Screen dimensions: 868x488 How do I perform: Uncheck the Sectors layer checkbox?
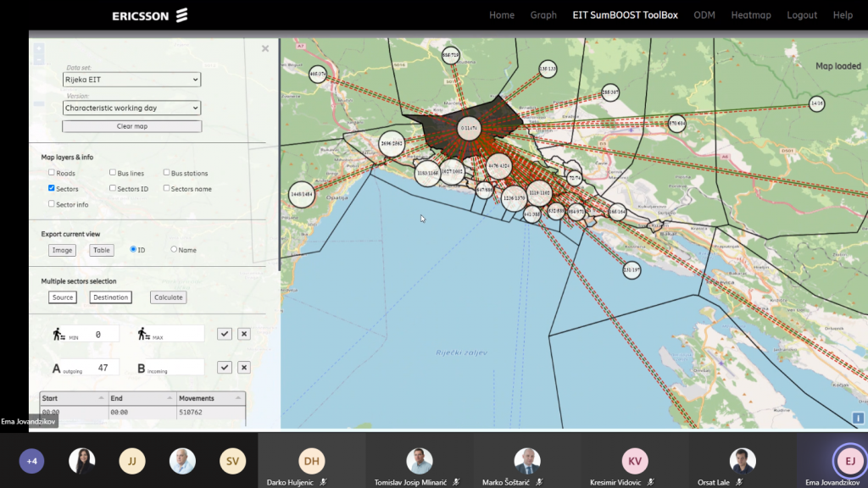(52, 188)
